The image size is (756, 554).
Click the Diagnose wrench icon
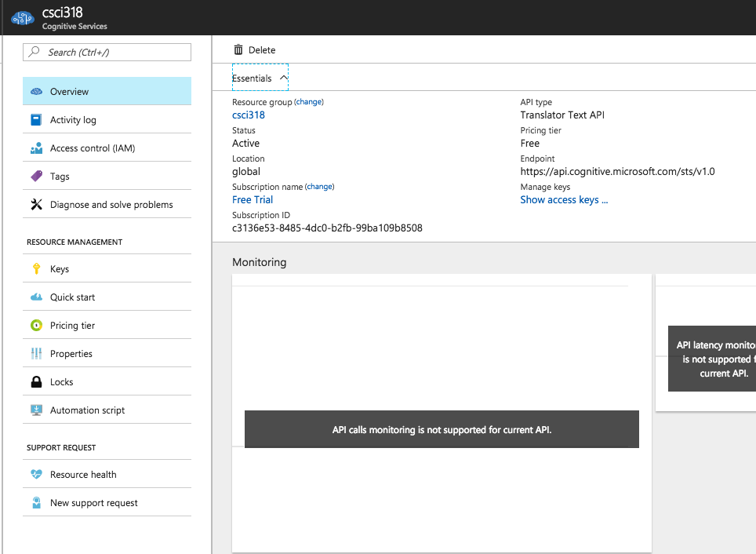click(x=36, y=205)
